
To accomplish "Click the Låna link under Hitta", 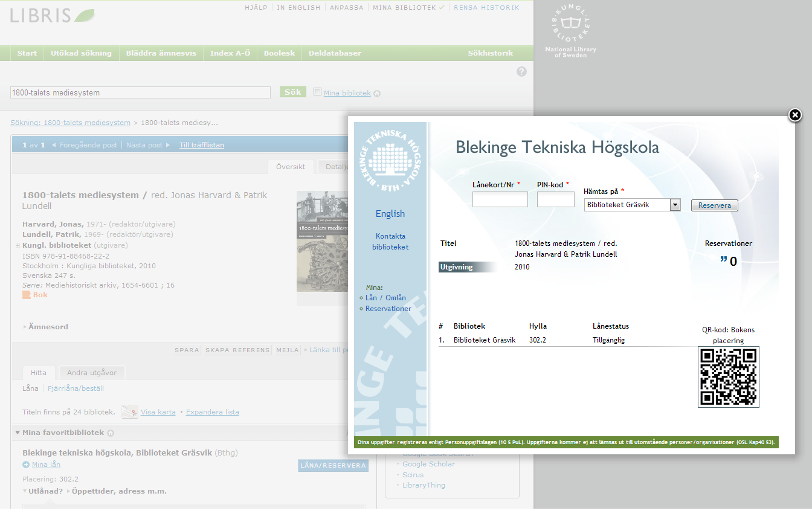I will pyautogui.click(x=30, y=388).
